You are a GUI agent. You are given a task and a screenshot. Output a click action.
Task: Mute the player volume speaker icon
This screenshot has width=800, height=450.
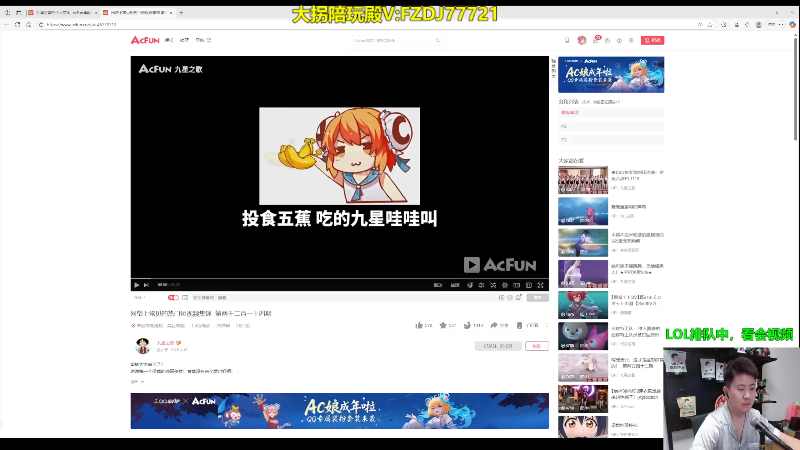(481, 285)
